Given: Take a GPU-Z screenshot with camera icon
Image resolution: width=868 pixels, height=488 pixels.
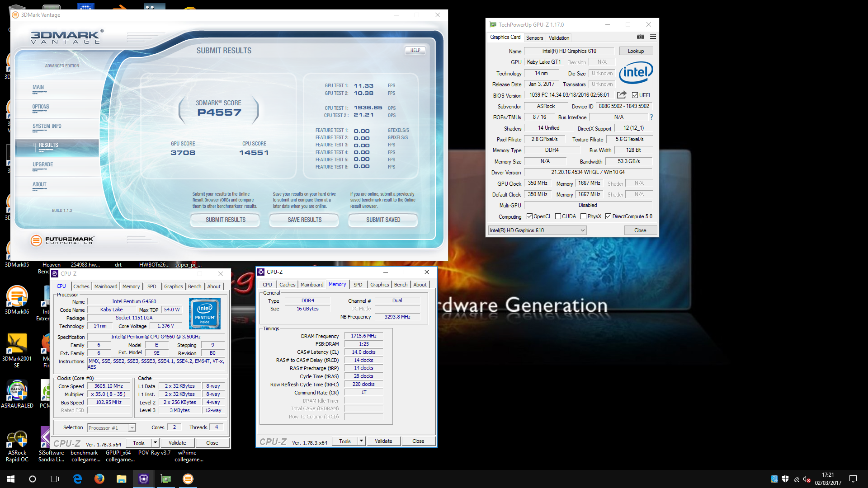Looking at the screenshot, I should pos(640,37).
